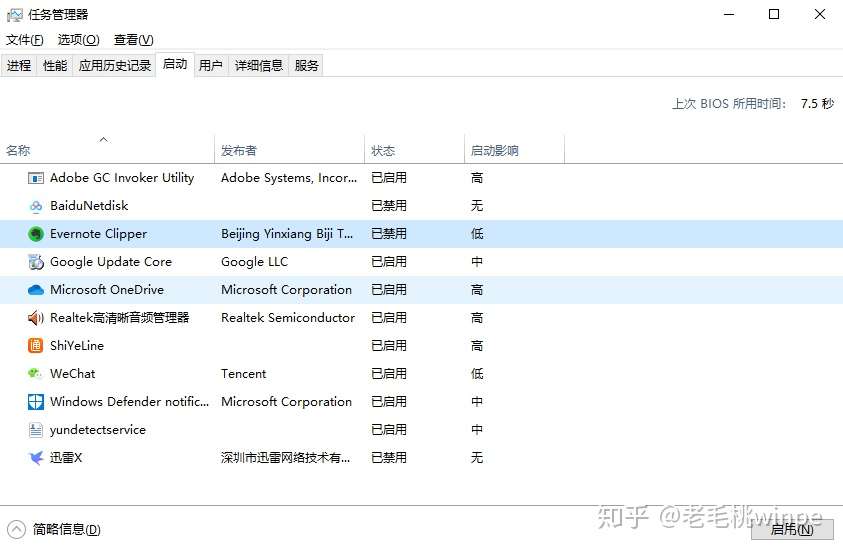Select the yundetectservice entry
This screenshot has height=554, width=843.
(422, 430)
